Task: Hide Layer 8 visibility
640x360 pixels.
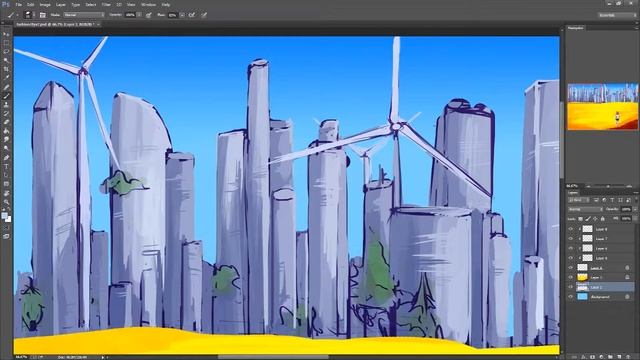Action: pos(571,229)
